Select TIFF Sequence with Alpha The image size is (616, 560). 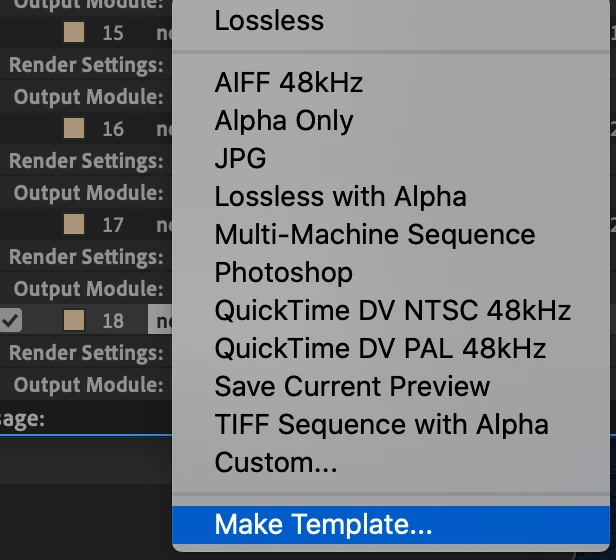coord(381,425)
